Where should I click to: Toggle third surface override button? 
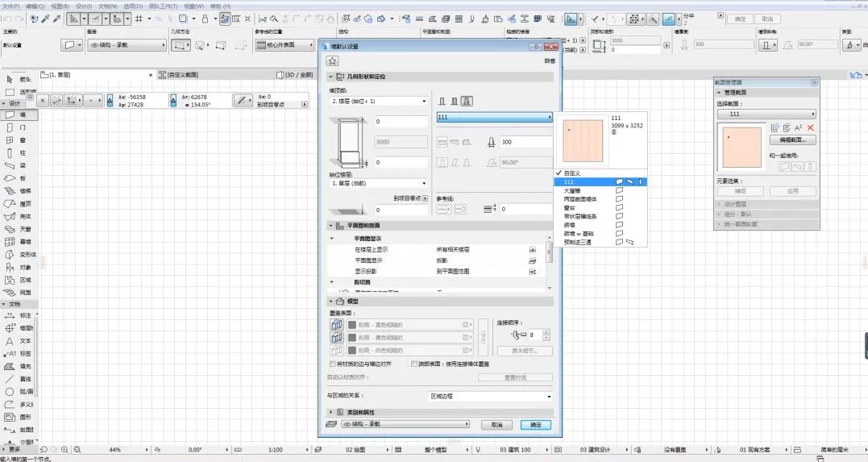337,350
